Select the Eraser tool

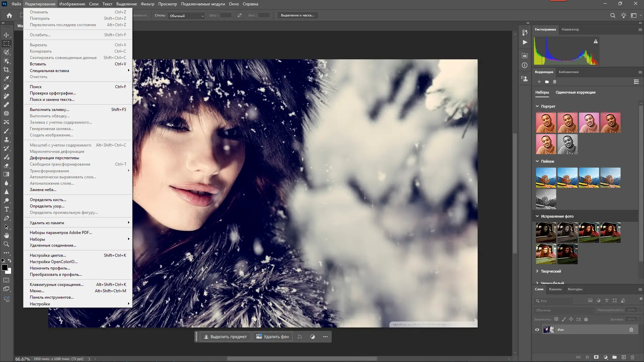(6, 166)
